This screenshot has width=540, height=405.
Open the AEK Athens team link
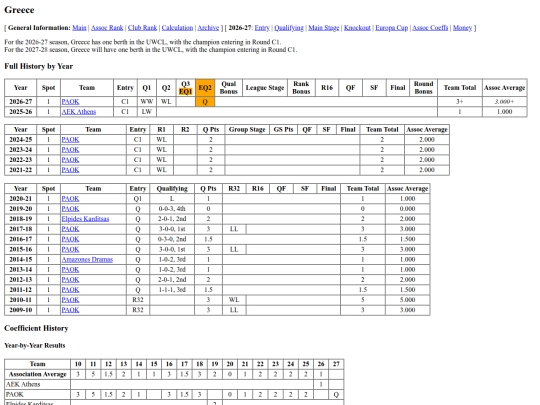coord(79,112)
